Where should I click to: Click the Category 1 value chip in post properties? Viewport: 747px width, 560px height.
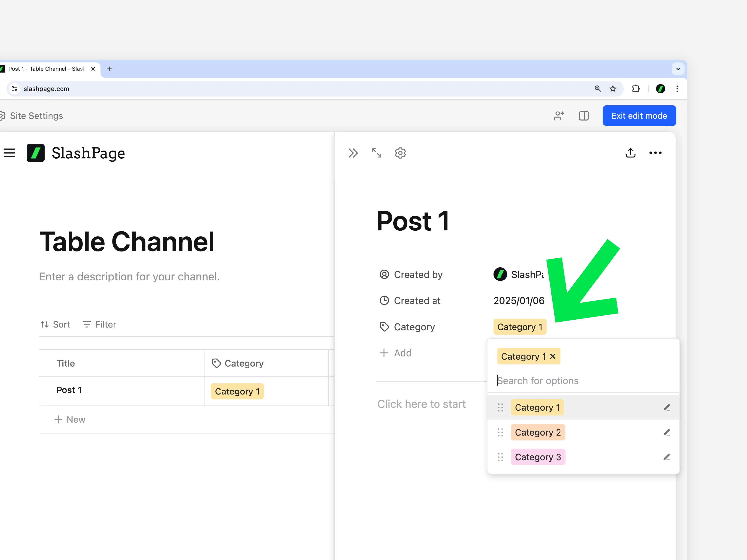[520, 327]
